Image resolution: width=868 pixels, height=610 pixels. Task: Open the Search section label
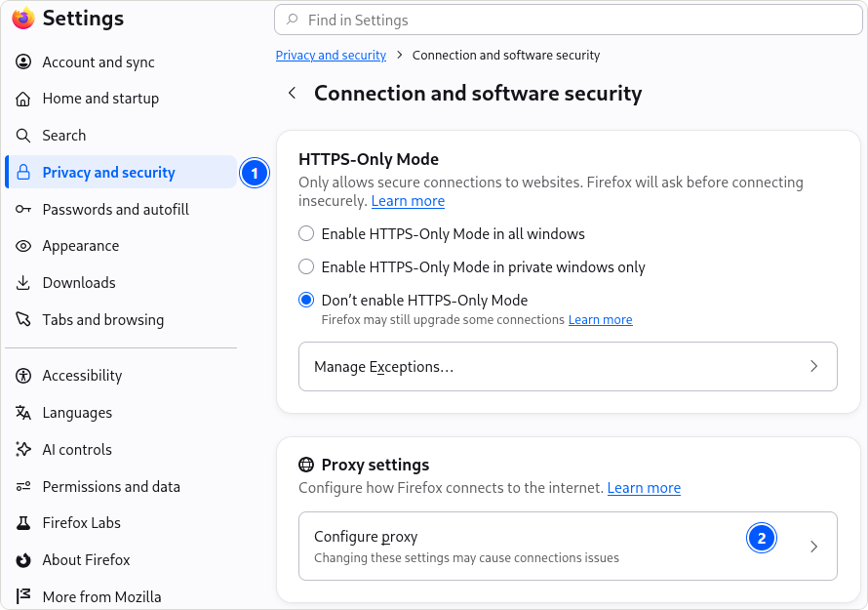click(x=64, y=136)
